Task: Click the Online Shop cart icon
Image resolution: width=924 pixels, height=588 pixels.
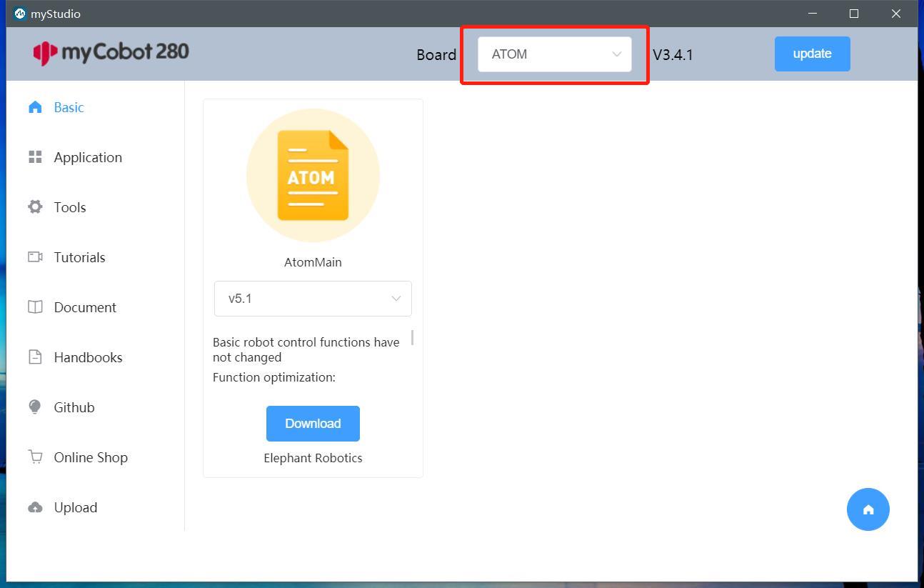Action: point(35,457)
